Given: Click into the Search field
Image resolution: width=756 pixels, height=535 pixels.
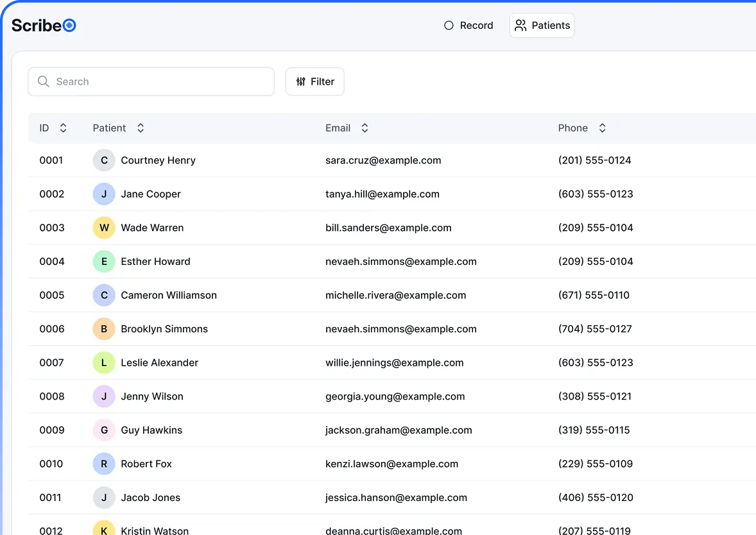Looking at the screenshot, I should tap(160, 81).
